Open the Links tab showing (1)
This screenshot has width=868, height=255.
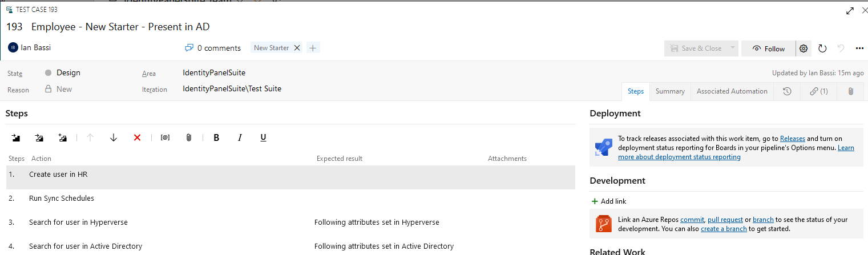click(818, 91)
